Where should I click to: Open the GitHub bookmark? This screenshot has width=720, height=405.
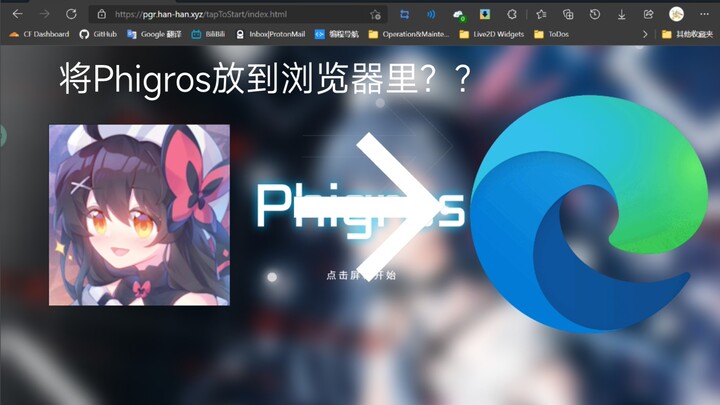coord(98,34)
